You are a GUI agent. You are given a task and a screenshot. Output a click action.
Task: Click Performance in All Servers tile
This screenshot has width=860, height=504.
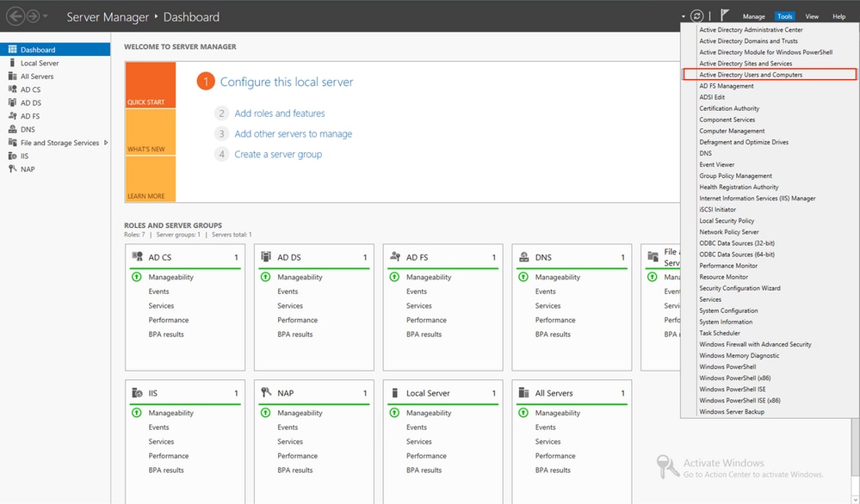[x=555, y=456]
